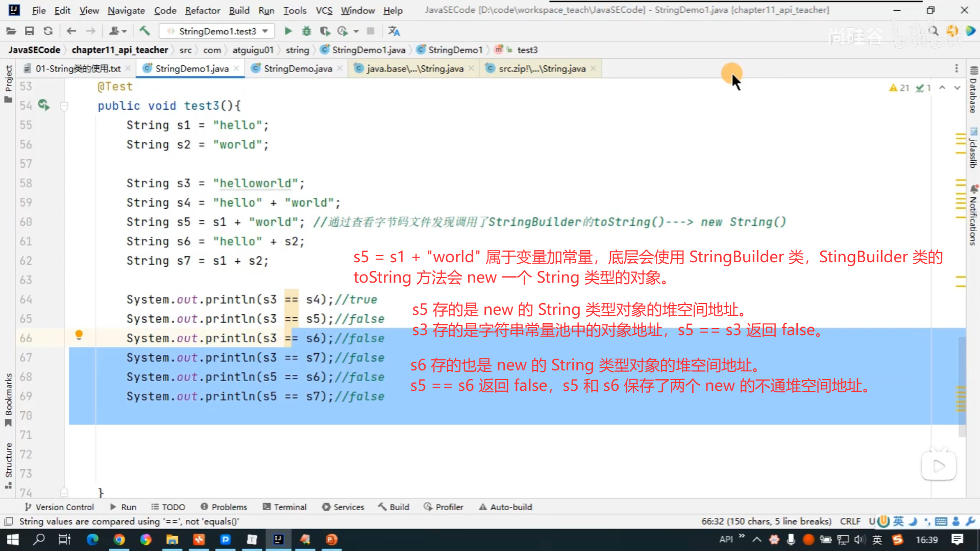Image resolution: width=980 pixels, height=551 pixels.
Task: Click the yellow lightbulb intention icon
Action: pyautogui.click(x=79, y=335)
